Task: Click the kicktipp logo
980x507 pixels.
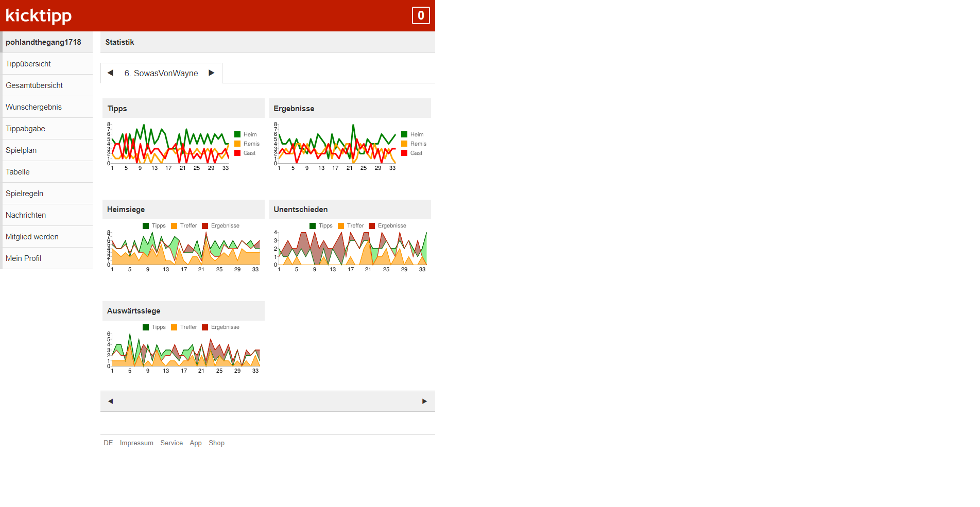Action: 39,15
